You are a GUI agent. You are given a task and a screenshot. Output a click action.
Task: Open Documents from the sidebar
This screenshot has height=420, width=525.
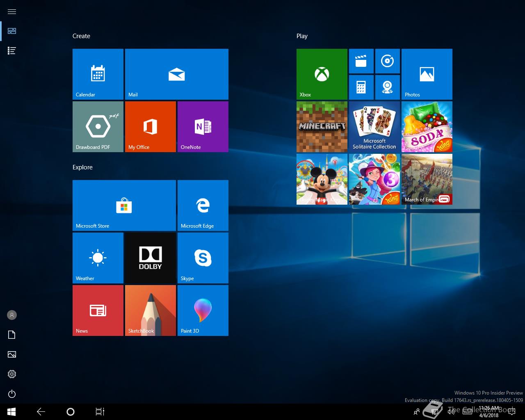pos(12,335)
